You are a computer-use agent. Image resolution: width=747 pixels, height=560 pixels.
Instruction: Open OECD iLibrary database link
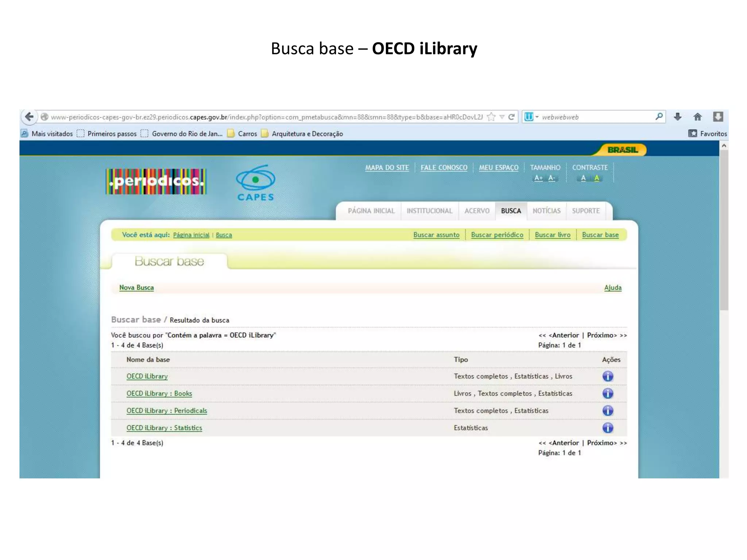pos(147,376)
